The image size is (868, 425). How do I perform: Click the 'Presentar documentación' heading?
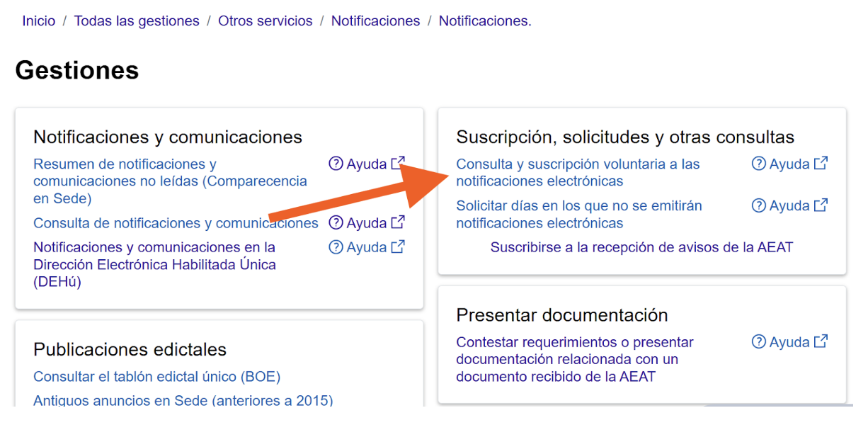tap(562, 315)
